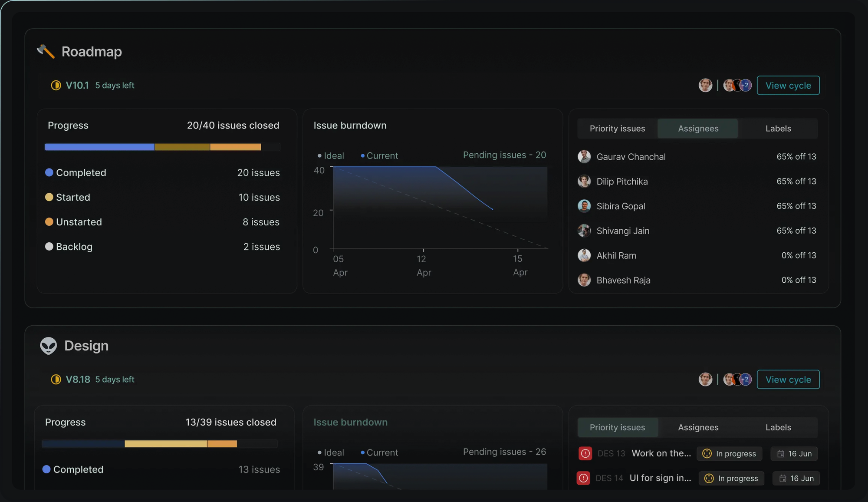The image size is (868, 502).
Task: Open the Design cycle owner avatar
Action: click(705, 379)
